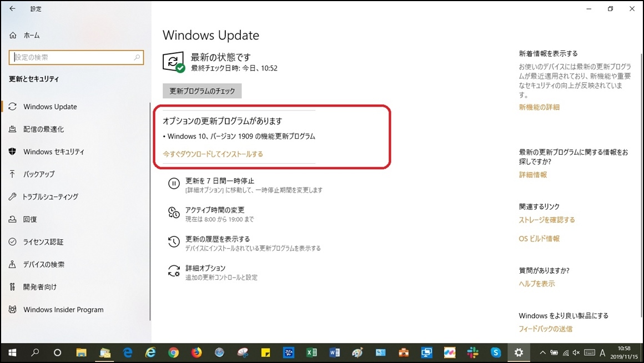This screenshot has height=363, width=644.
Task: Click the Cortana circle icon on taskbar
Action: point(58,353)
